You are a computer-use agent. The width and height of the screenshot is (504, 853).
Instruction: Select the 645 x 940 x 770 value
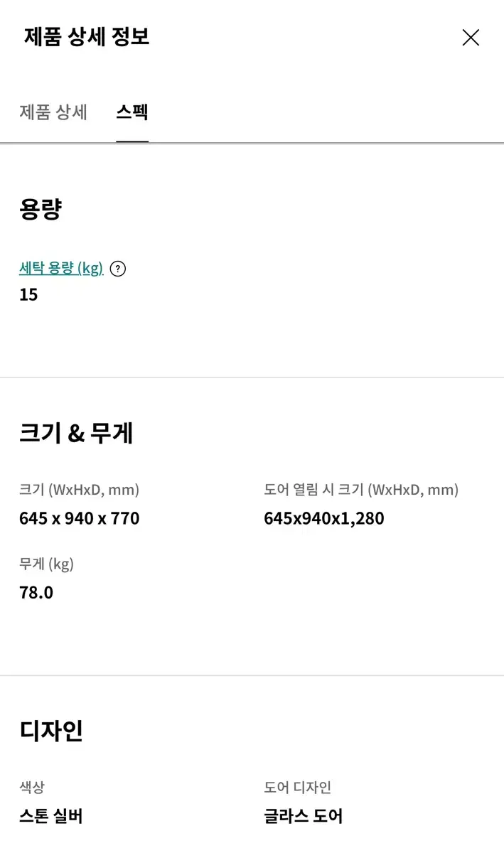[79, 518]
